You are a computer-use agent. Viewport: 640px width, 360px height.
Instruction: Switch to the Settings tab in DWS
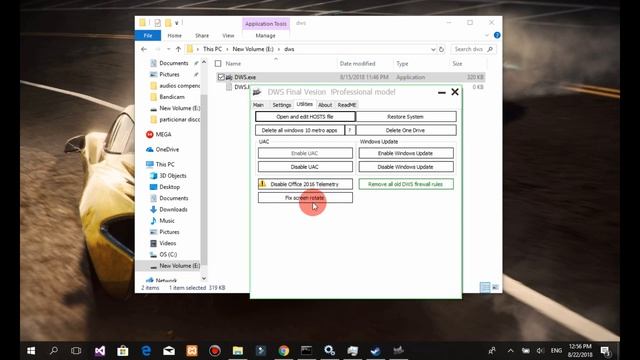pos(282,105)
